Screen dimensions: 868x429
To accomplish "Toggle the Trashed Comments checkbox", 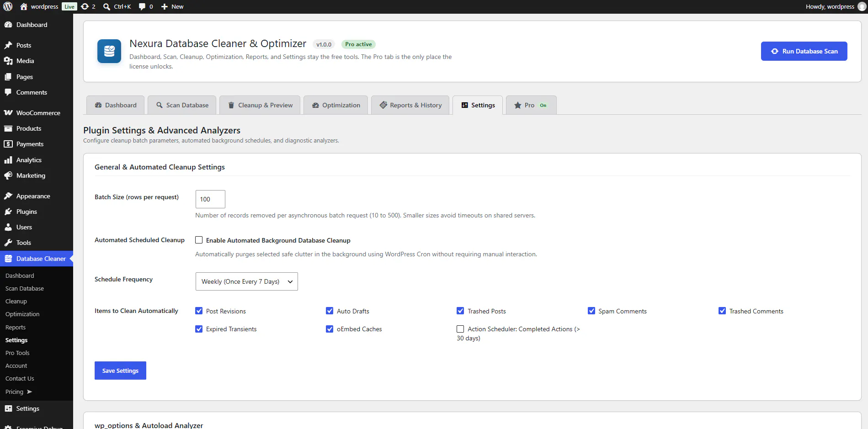I will click(722, 311).
